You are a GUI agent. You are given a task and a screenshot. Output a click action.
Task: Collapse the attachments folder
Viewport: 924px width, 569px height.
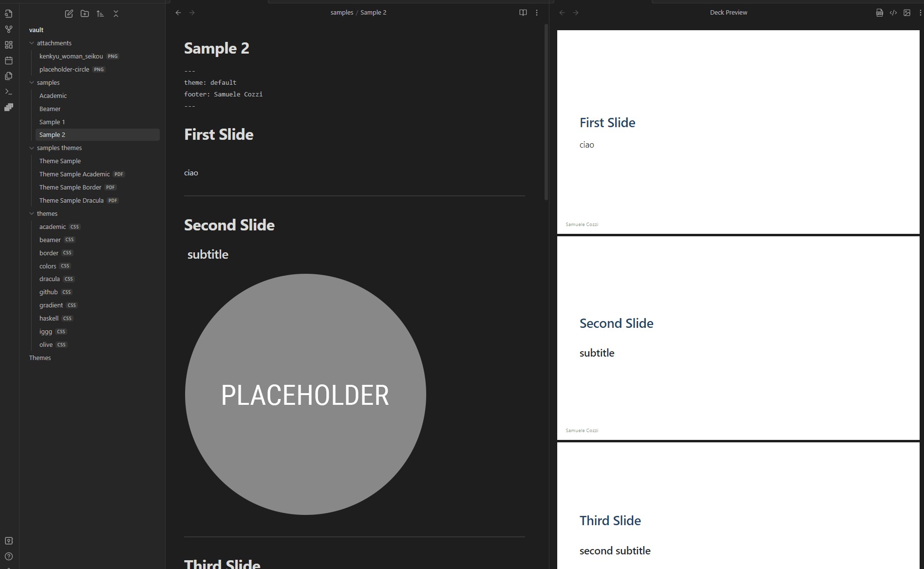[32, 43]
